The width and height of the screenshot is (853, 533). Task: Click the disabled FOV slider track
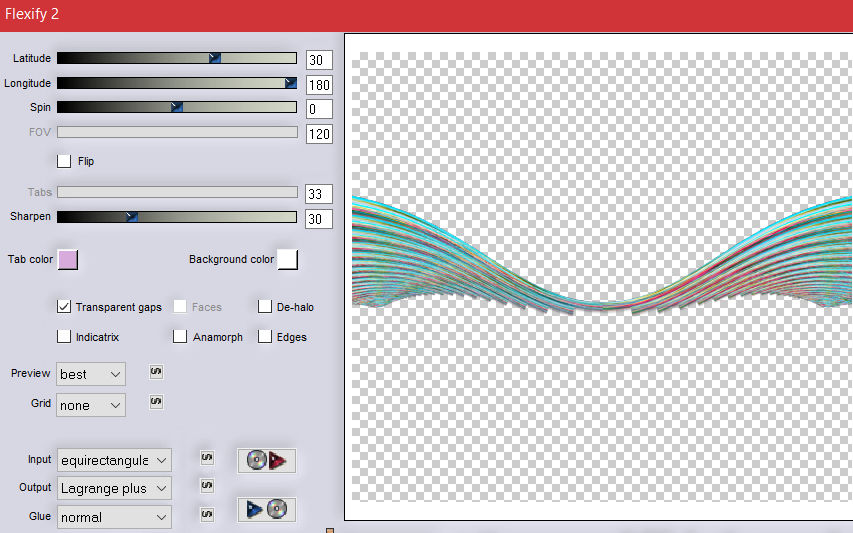pyautogui.click(x=177, y=132)
